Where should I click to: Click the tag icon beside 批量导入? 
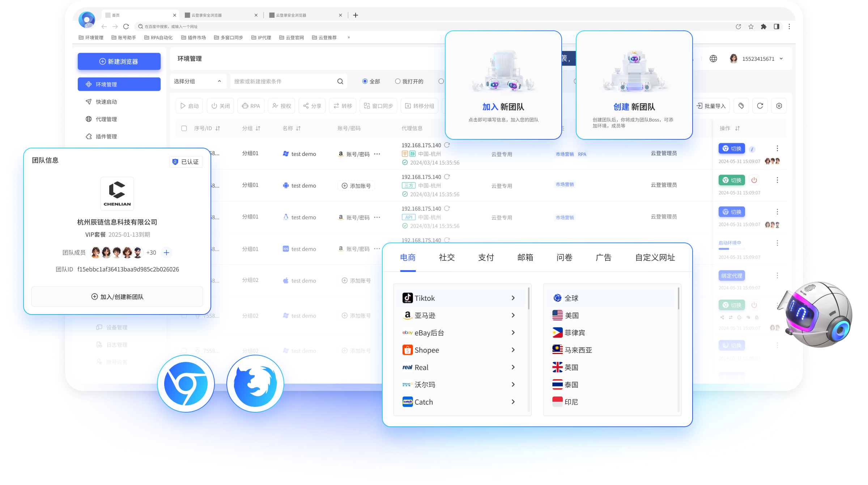(x=741, y=106)
